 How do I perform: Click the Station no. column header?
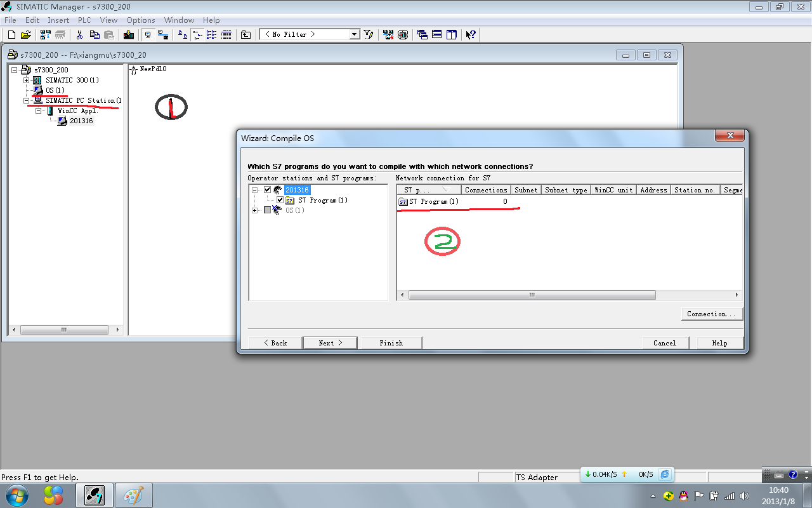coord(695,190)
